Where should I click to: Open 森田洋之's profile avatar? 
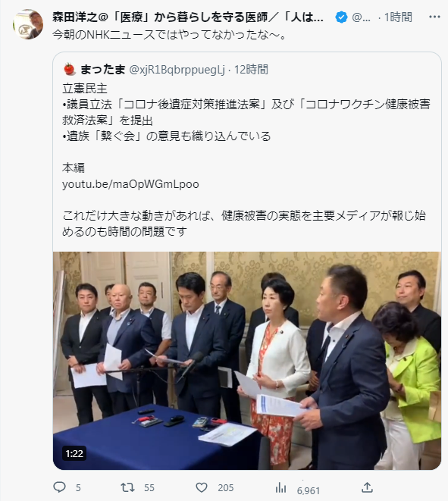[28, 24]
